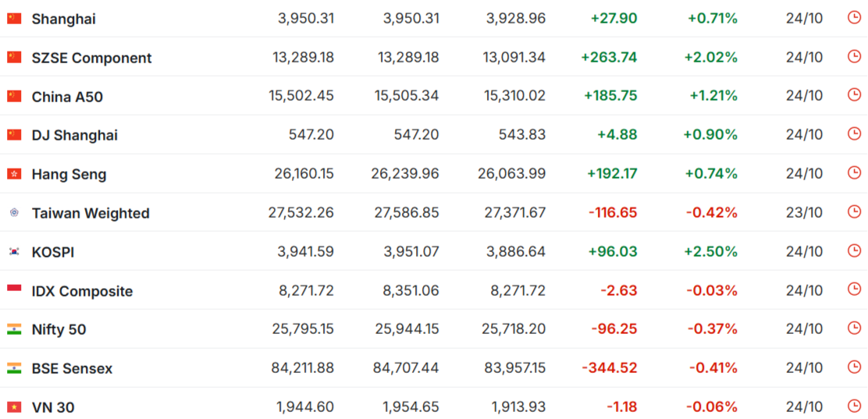Screen dimensions: 868x419
Task: Click the clock icon in Hang Seng row
Action: [x=854, y=173]
